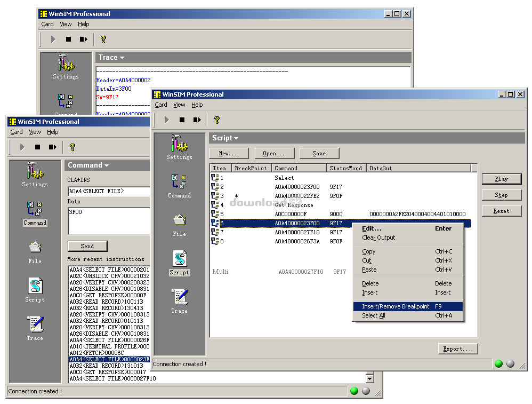The width and height of the screenshot is (532, 404).
Task: Choose Clear Output in context menu
Action: click(x=408, y=237)
